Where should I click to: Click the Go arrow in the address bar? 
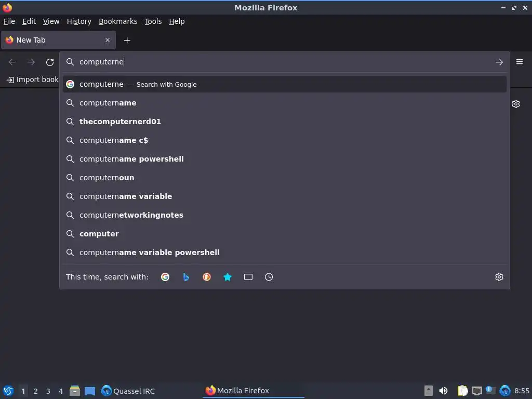tap(499, 62)
